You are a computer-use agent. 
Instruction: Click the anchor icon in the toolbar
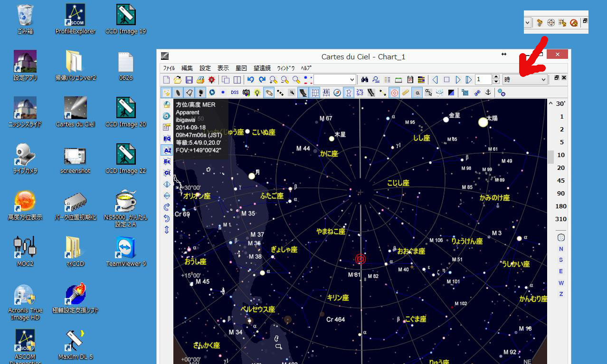point(488,93)
